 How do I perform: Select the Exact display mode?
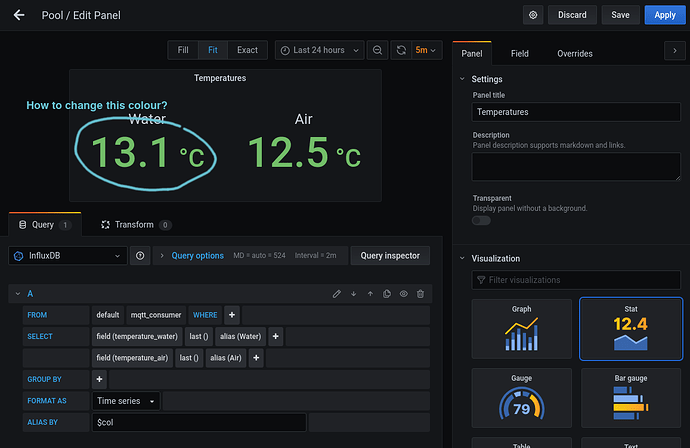click(247, 50)
